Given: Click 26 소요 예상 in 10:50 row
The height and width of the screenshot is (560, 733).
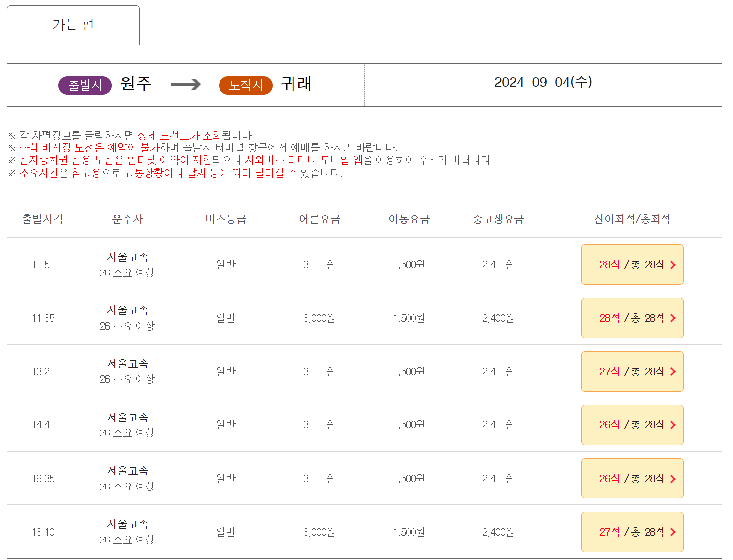Looking at the screenshot, I should click(128, 273).
